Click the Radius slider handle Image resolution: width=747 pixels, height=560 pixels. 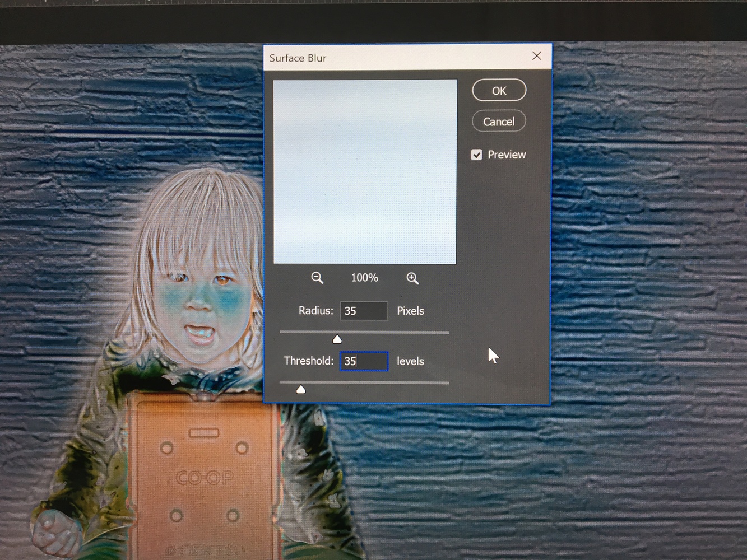point(337,339)
